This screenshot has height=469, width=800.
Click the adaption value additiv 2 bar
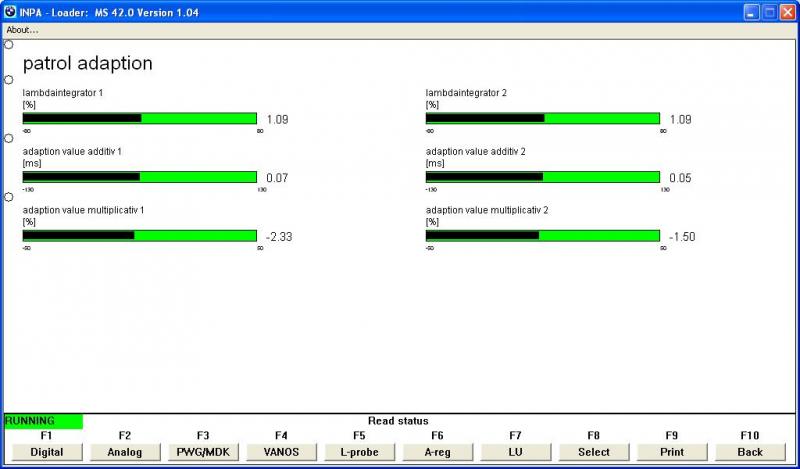[543, 177]
